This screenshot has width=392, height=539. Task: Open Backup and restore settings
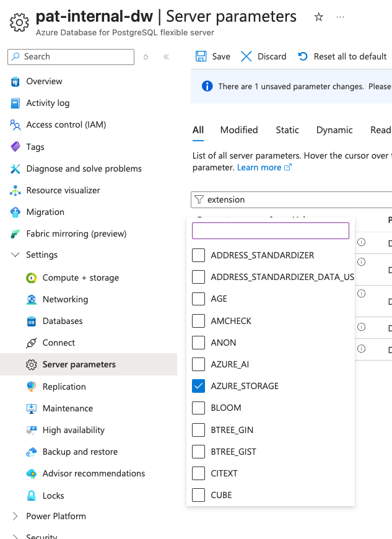tap(80, 452)
